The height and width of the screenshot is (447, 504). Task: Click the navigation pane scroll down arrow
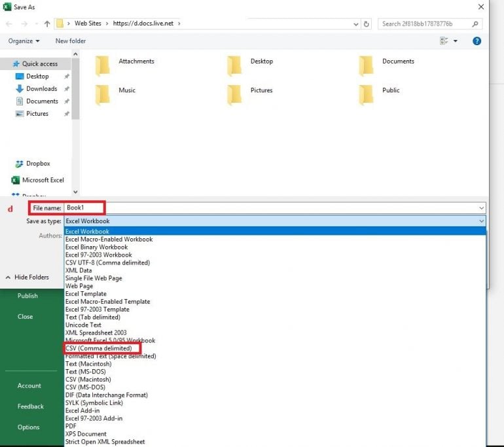pyautogui.click(x=75, y=192)
